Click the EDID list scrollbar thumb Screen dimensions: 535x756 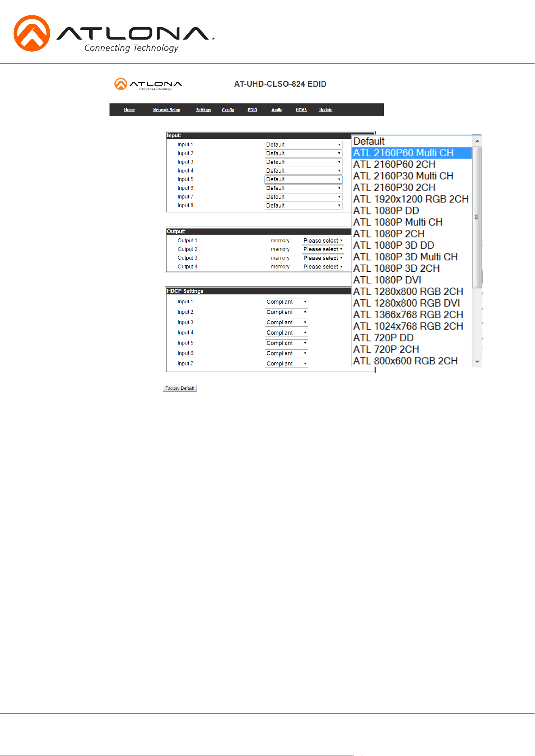(477, 217)
